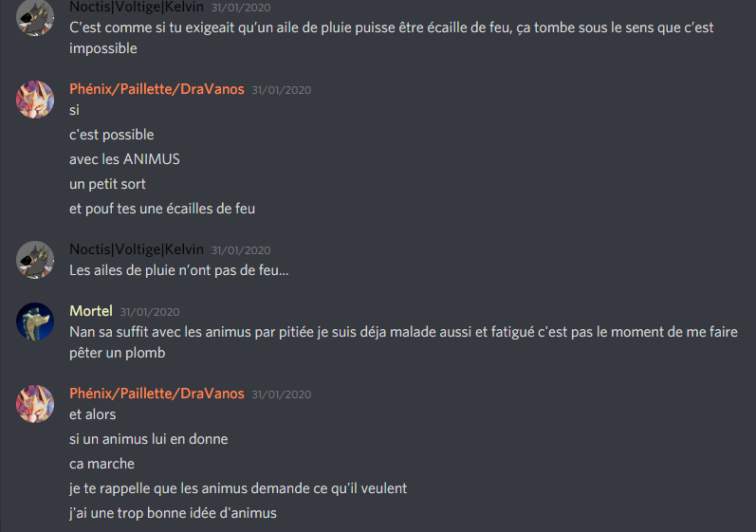Screen dimensions: 756x532
Task: Select the "avec les ANIMUS" message
Action: pyautogui.click(x=124, y=159)
